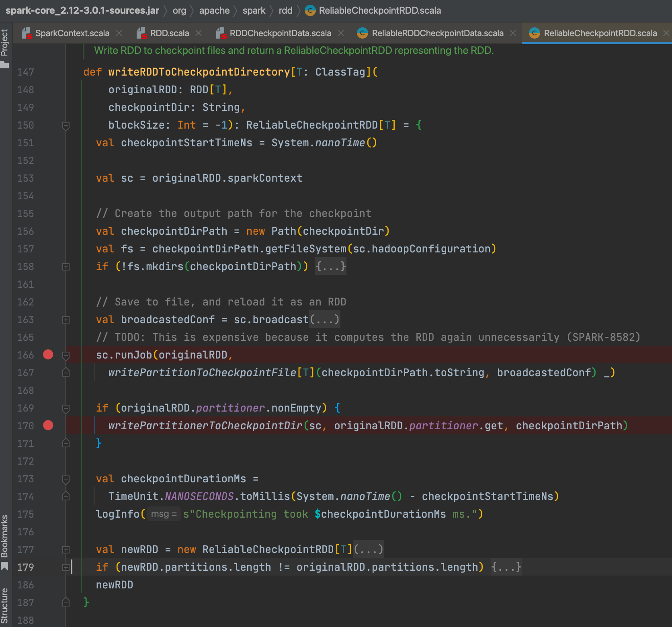This screenshot has width=672, height=627.
Task: Open RDDCheckpointData.scala tab
Action: point(280,33)
